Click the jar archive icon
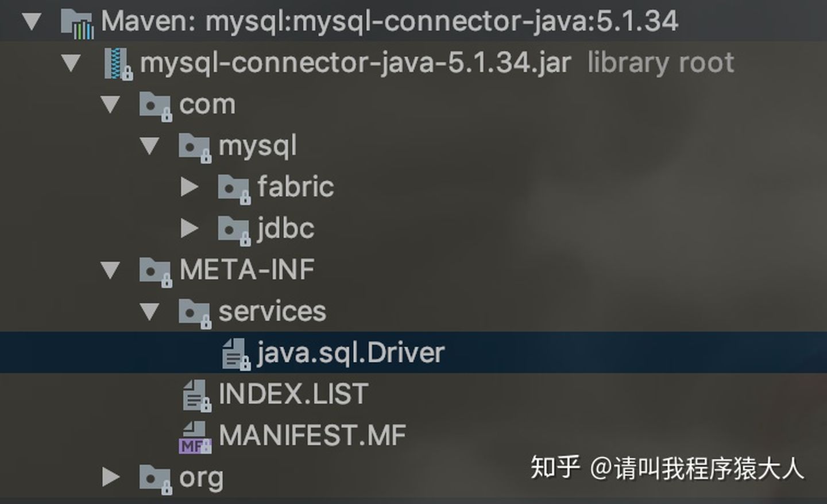827x504 pixels. coord(118,64)
